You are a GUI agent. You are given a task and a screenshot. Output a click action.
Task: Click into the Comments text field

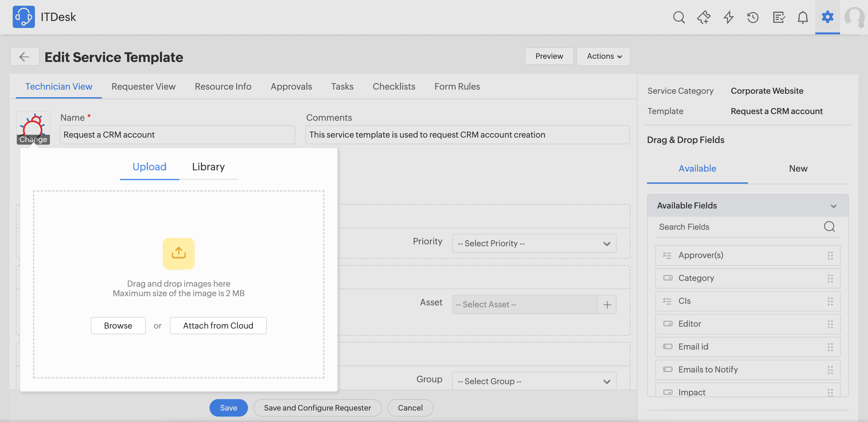[x=467, y=135]
